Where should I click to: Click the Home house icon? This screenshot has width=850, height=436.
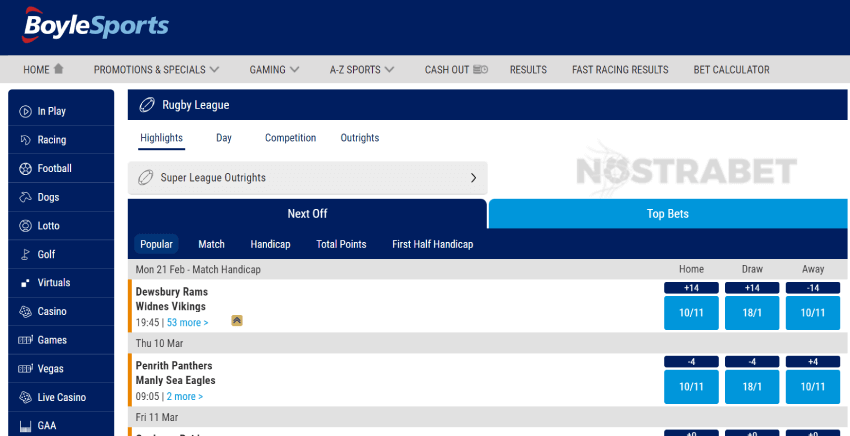click(x=59, y=69)
